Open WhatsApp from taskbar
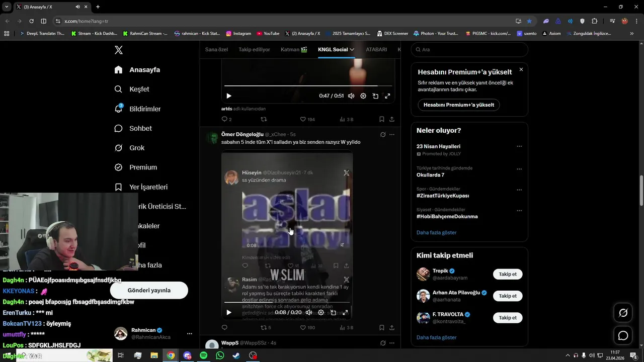The image size is (644, 362). click(220, 355)
